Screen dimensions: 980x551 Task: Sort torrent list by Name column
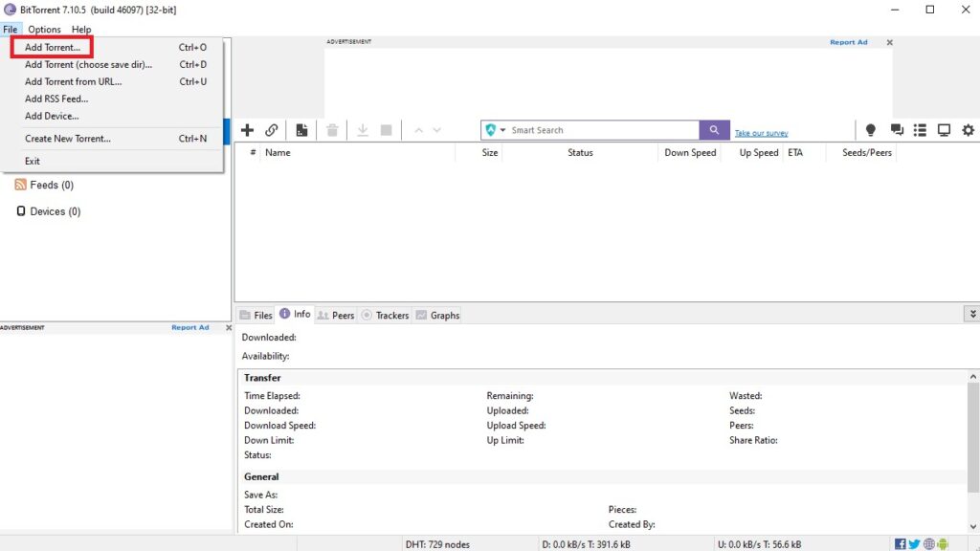click(x=358, y=152)
